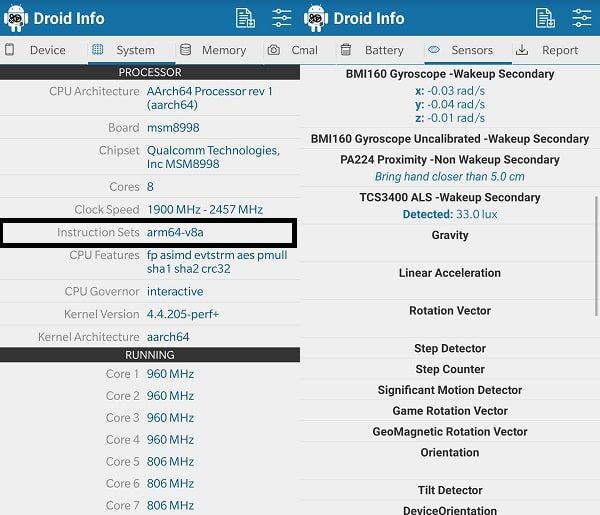Viewport: 600px width, 515px height.
Task: Open the settings sliders icon in right header
Action: (x=582, y=18)
